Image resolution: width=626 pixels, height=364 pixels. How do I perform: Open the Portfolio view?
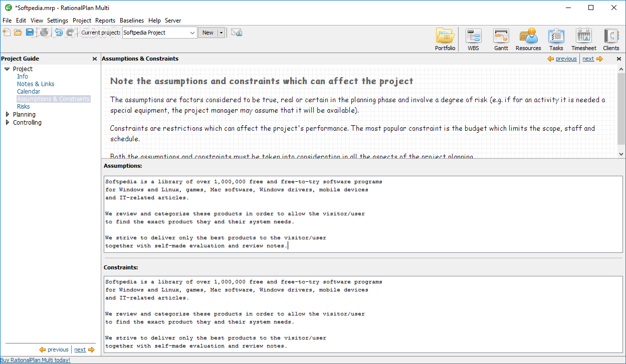pyautogui.click(x=445, y=40)
